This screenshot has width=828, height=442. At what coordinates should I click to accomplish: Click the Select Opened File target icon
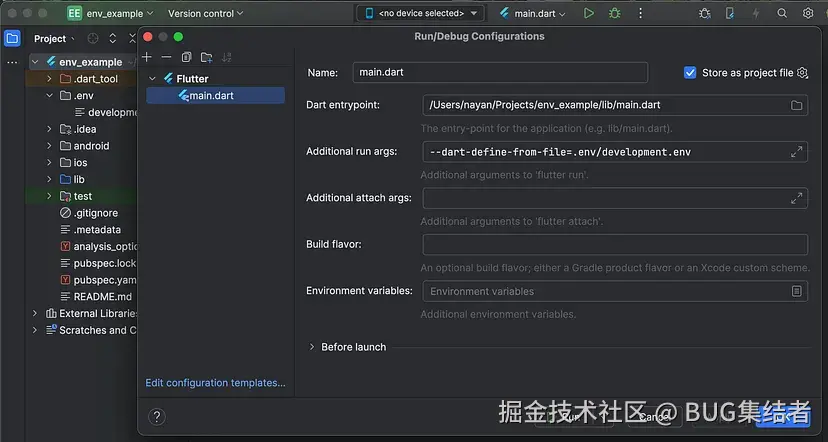[93, 39]
